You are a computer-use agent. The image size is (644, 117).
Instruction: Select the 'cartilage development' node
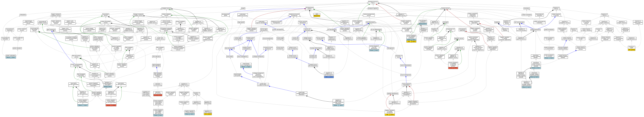[258, 56]
